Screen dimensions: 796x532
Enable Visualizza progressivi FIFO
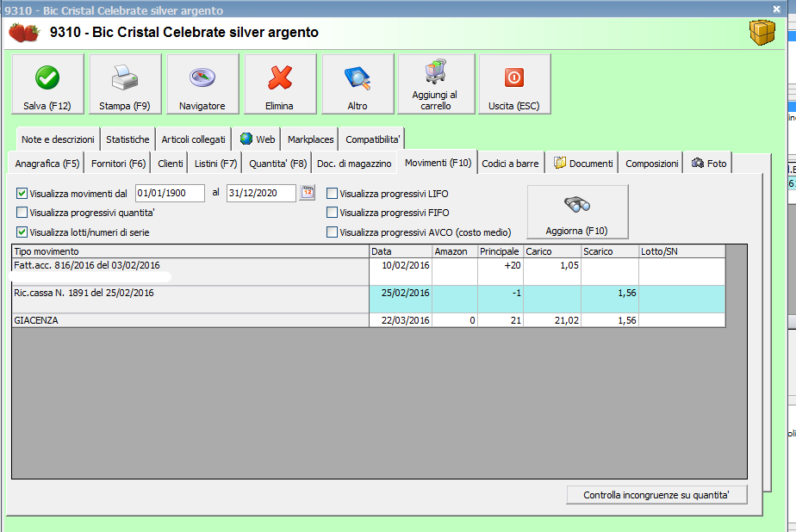pos(332,212)
